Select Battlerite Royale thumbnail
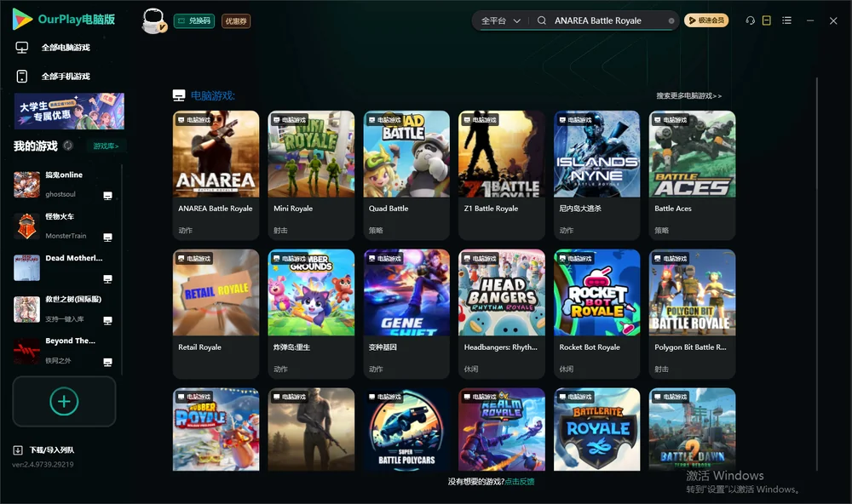 point(596,429)
